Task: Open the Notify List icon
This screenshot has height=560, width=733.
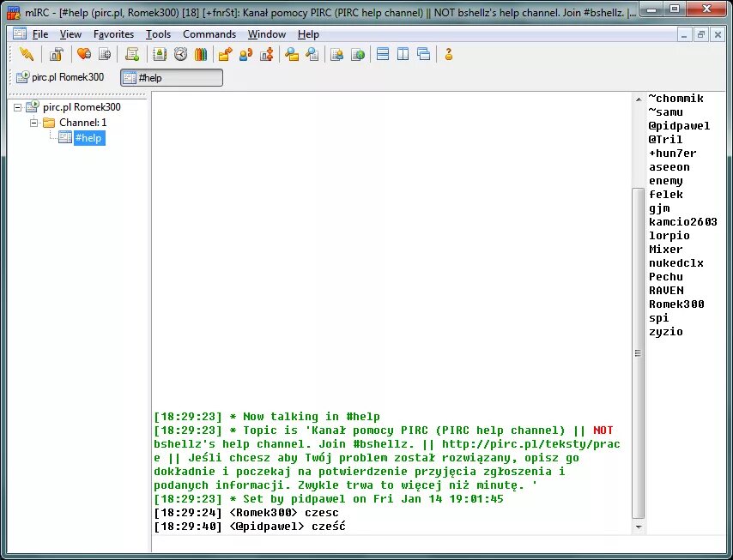Action: [x=337, y=55]
